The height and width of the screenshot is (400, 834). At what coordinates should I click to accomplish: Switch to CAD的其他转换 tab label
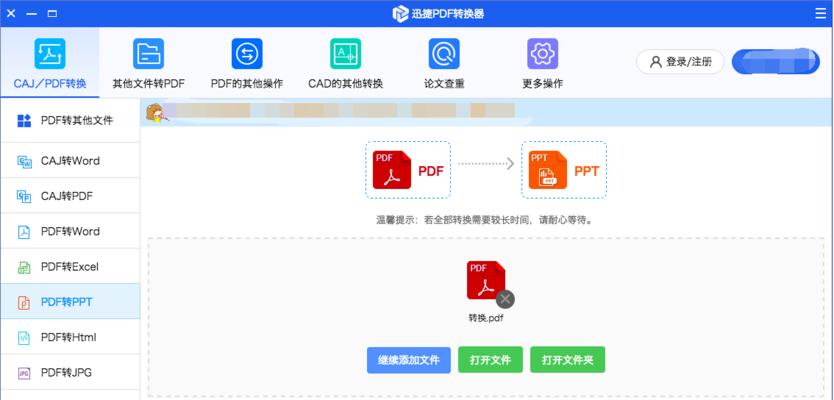click(x=345, y=84)
